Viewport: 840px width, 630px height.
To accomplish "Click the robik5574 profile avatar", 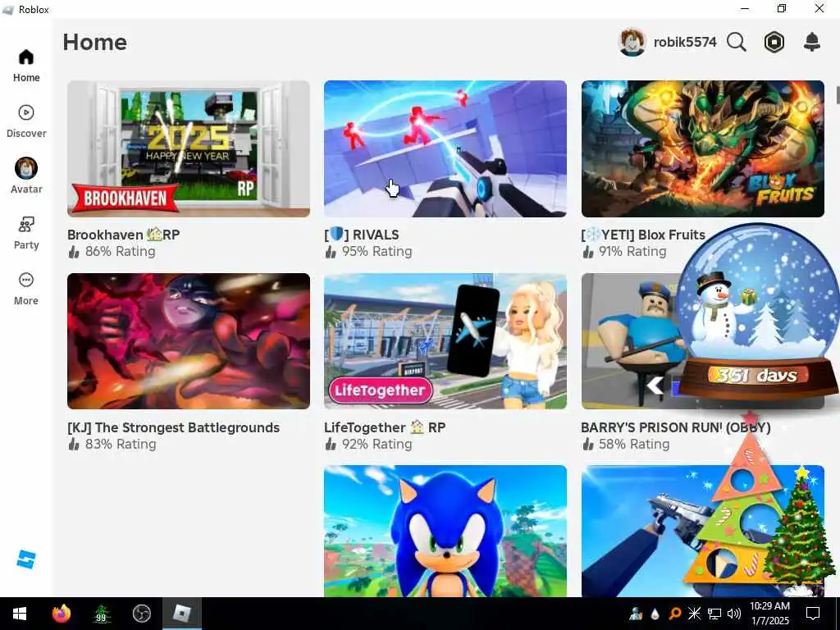I will pos(632,42).
